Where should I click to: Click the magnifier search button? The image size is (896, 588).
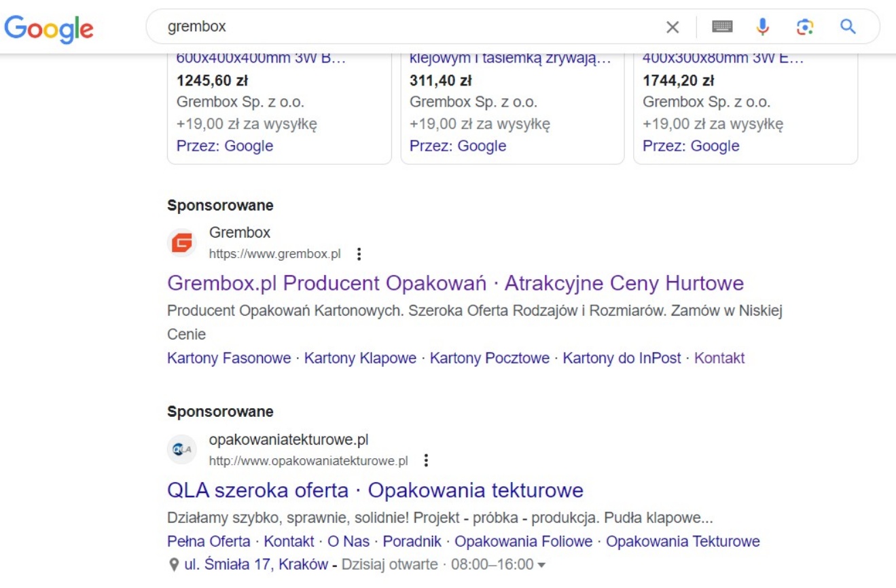coord(848,27)
